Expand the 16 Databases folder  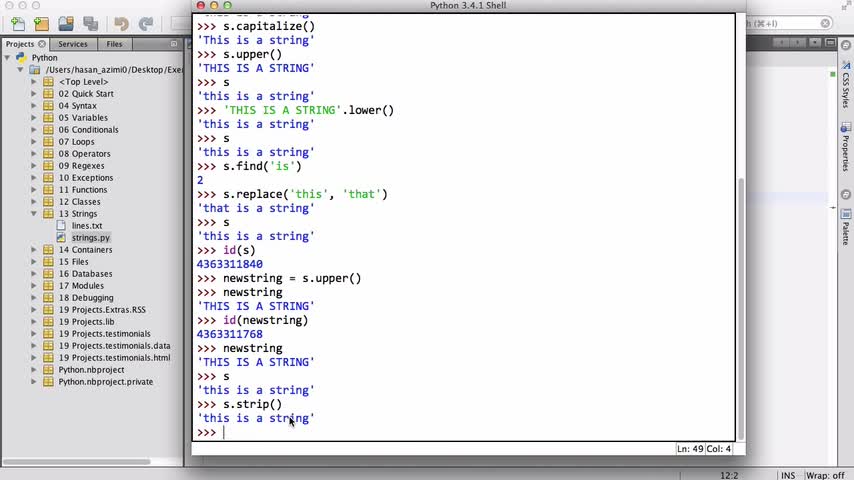point(34,274)
